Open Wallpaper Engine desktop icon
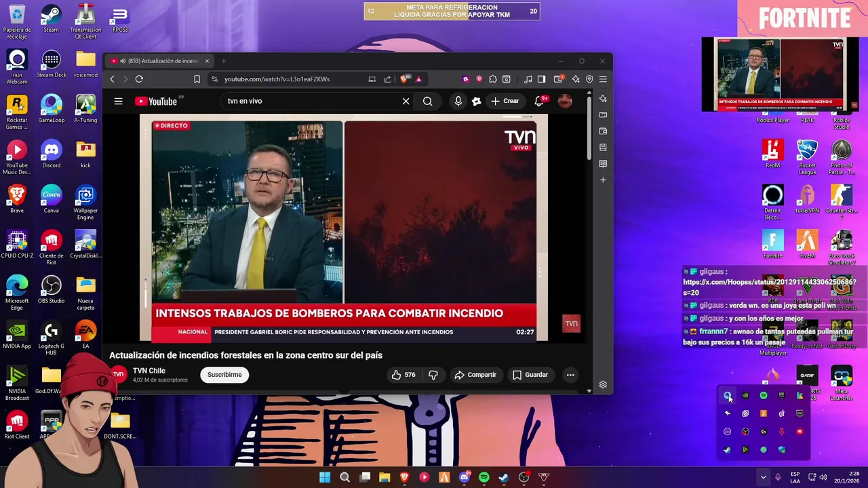Screen dimensions: 868x488 pyautogui.click(x=85, y=203)
